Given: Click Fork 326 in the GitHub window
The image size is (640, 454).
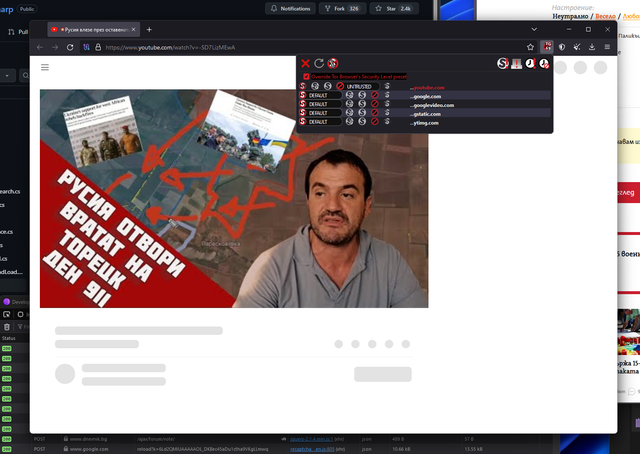Looking at the screenshot, I should [342, 9].
